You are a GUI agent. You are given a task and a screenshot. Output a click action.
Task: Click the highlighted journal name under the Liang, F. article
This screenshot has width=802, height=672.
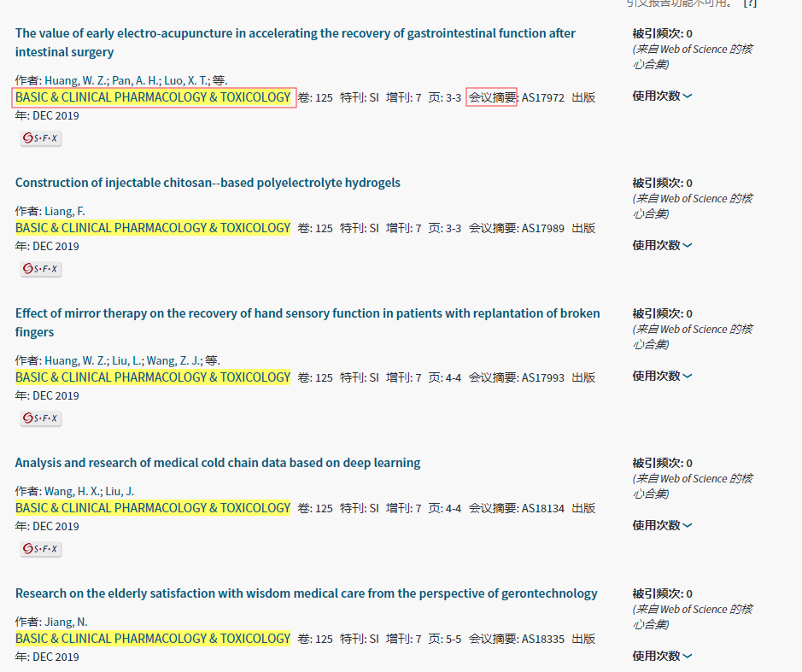coord(153,228)
